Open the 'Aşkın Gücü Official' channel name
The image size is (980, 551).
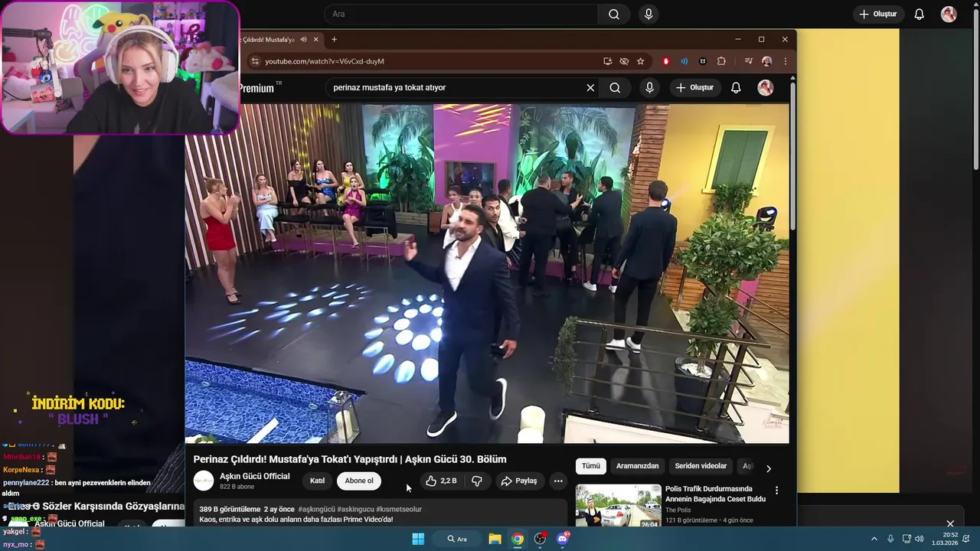[x=255, y=476]
